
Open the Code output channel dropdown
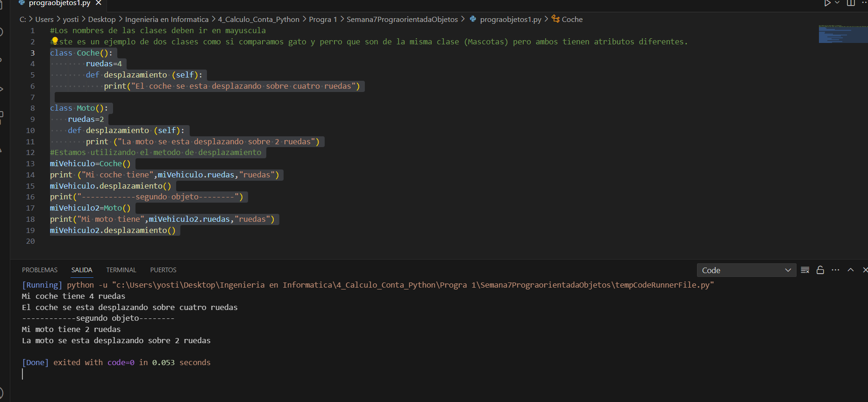pos(746,270)
